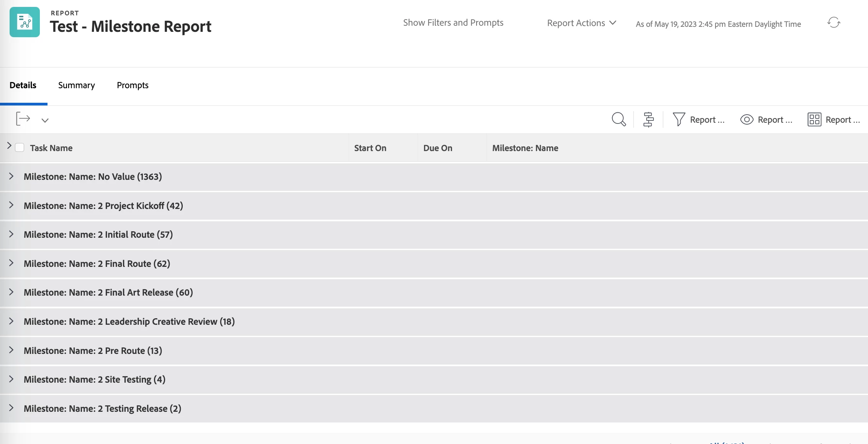
Task: Expand the No Value milestone group
Action: pyautogui.click(x=11, y=176)
